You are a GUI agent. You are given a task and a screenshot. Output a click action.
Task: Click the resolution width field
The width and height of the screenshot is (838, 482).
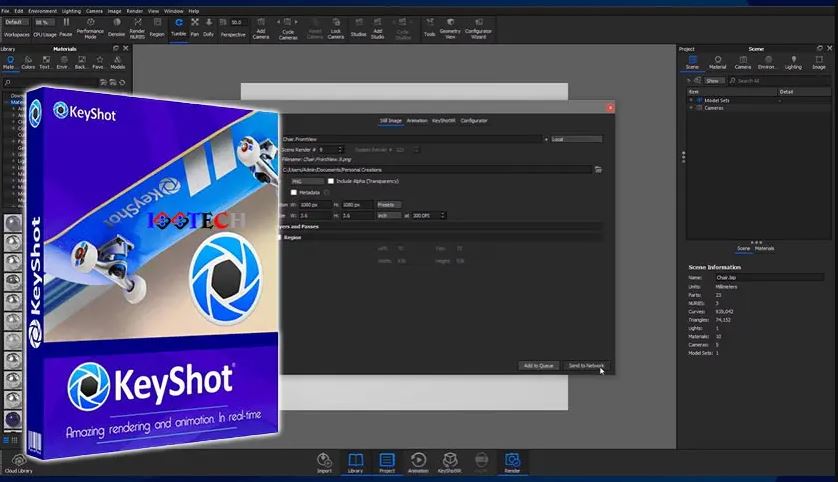pos(314,205)
